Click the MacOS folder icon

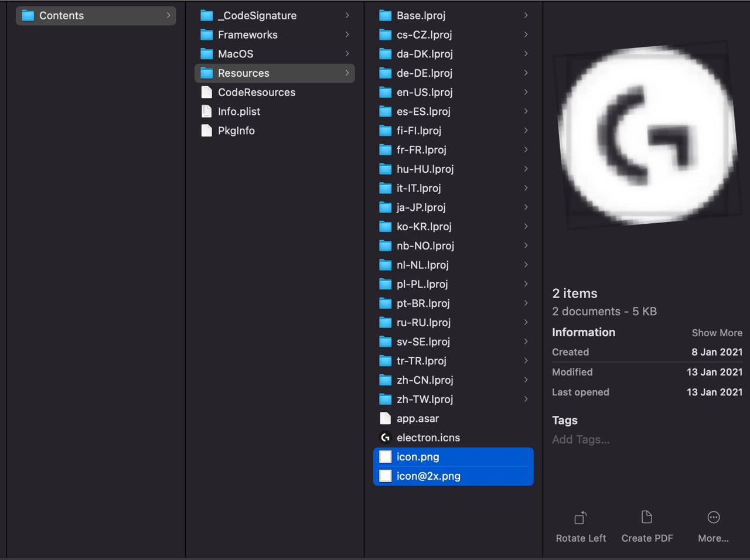206,54
